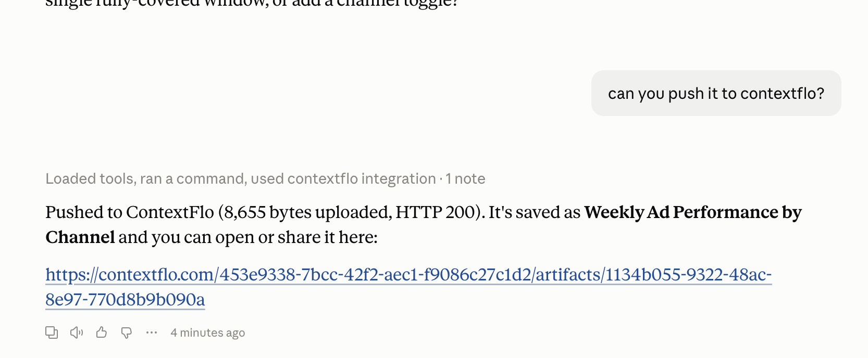Click the bold word "Channel" in the response
The image size is (868, 358).
tap(80, 237)
